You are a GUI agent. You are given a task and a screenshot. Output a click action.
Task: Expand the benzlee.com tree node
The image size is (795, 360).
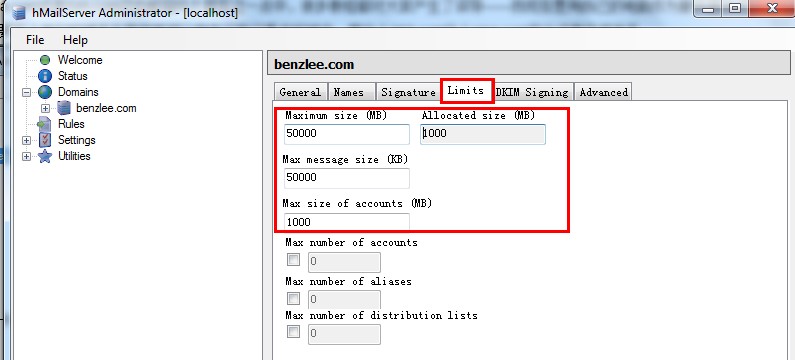click(46, 109)
